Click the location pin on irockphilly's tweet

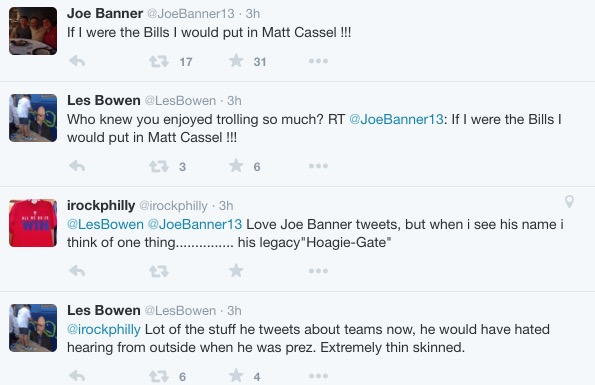click(569, 201)
